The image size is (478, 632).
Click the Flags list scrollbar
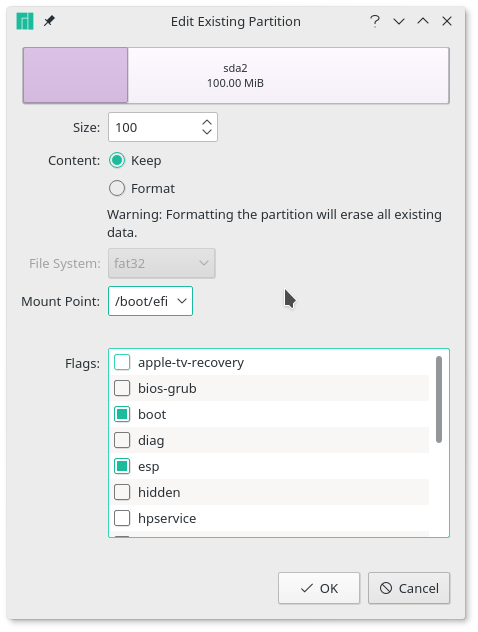(x=439, y=399)
